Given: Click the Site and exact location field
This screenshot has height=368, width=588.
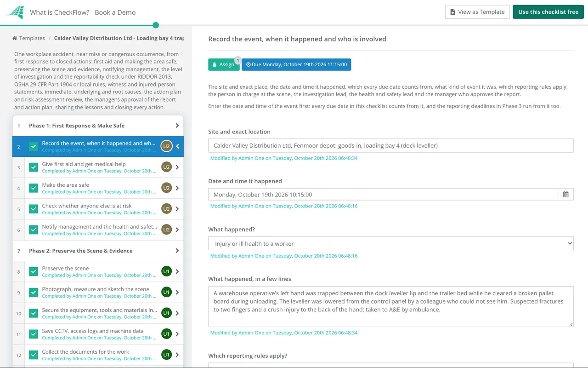Looking at the screenshot, I should [x=391, y=145].
